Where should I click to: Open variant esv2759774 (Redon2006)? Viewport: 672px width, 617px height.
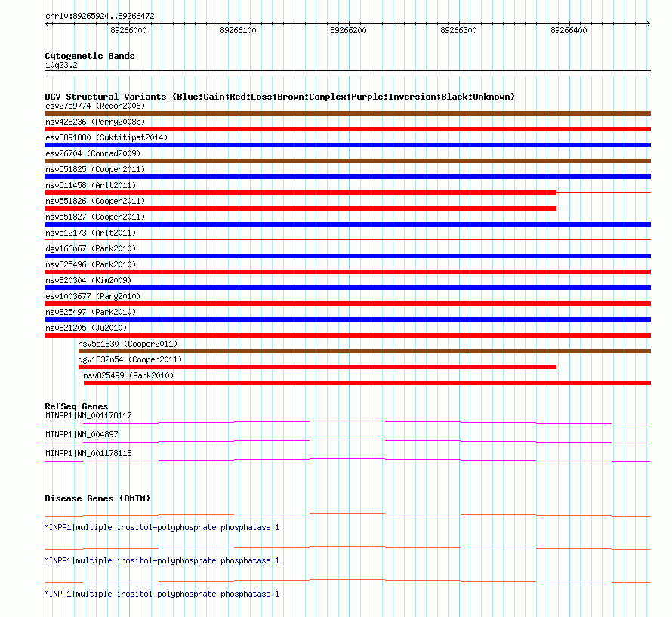(95, 106)
